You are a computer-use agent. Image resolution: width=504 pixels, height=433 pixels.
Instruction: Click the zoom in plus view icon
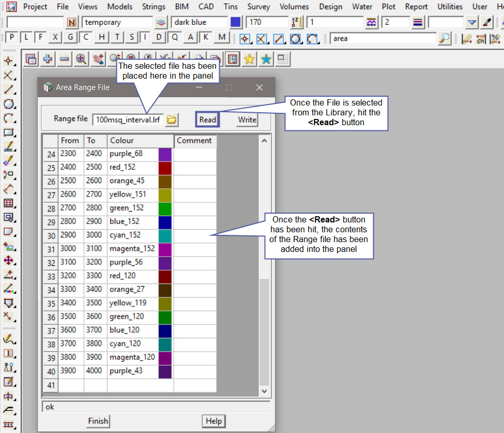click(x=48, y=59)
